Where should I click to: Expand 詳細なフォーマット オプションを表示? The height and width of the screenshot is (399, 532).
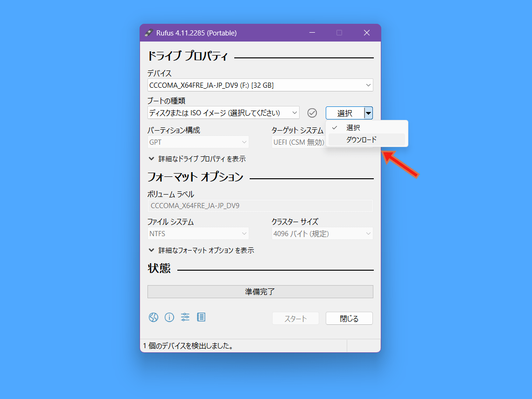pyautogui.click(x=201, y=250)
